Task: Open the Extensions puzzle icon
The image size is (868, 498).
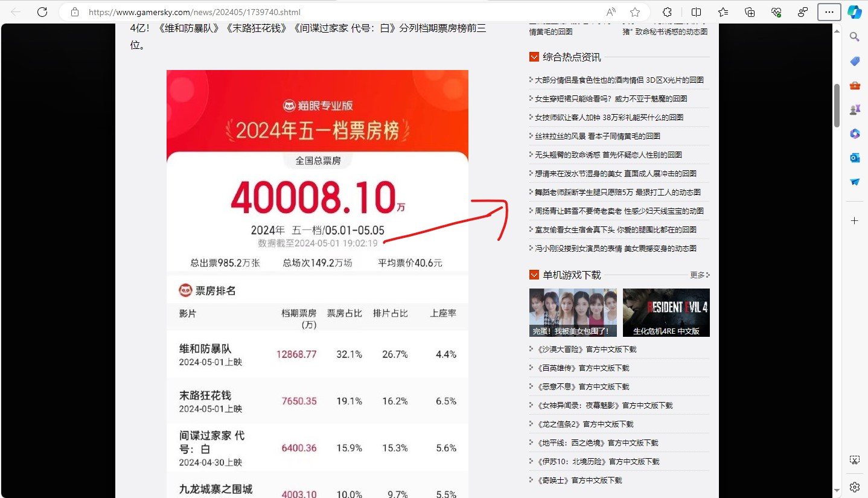Action: click(x=667, y=12)
